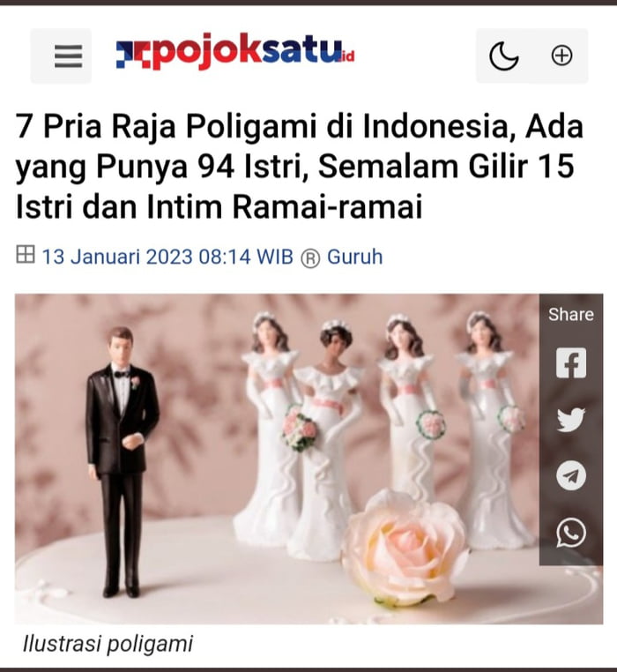Click the article headline text
The width and height of the screenshot is (617, 672).
[x=300, y=166]
